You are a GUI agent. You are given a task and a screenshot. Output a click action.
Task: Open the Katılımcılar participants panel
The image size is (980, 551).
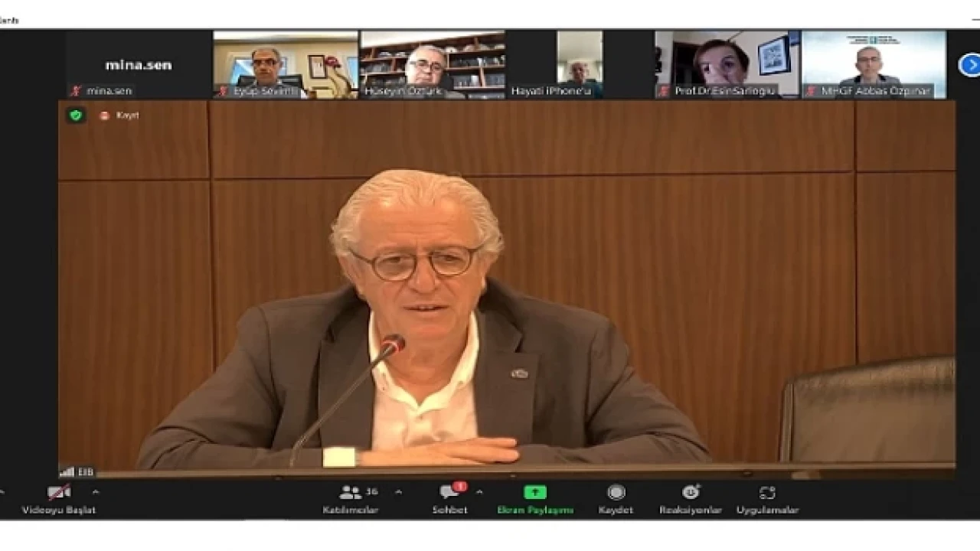coord(351,493)
